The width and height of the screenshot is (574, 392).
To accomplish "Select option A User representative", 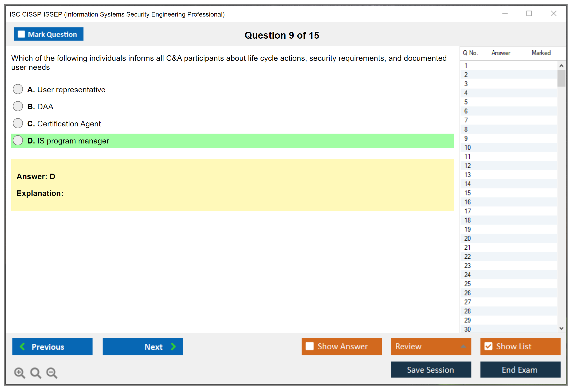I will [18, 89].
